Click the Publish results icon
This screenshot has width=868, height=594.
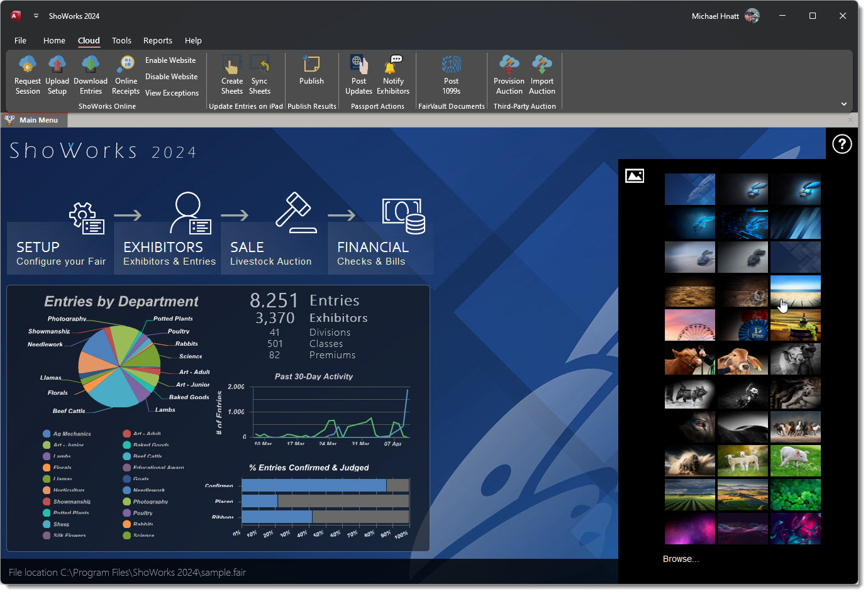click(x=311, y=65)
